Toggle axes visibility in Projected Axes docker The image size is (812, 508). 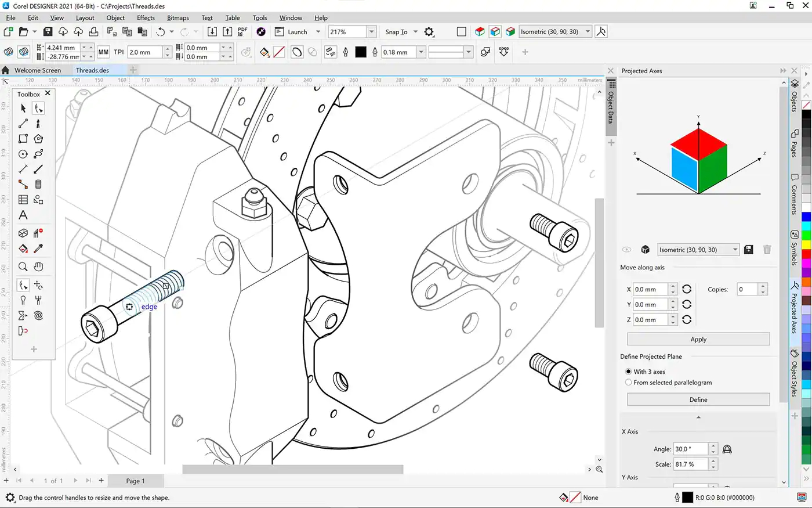click(626, 249)
